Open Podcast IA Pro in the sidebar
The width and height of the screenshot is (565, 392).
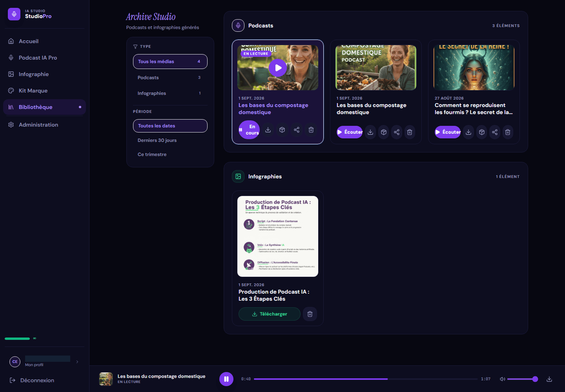click(44, 58)
